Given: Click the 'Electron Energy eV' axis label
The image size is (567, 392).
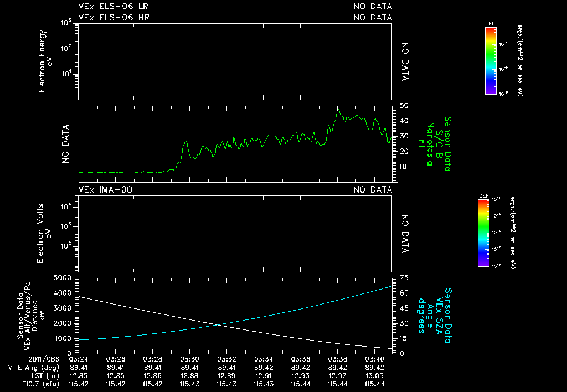Looking at the screenshot, I should point(45,61).
